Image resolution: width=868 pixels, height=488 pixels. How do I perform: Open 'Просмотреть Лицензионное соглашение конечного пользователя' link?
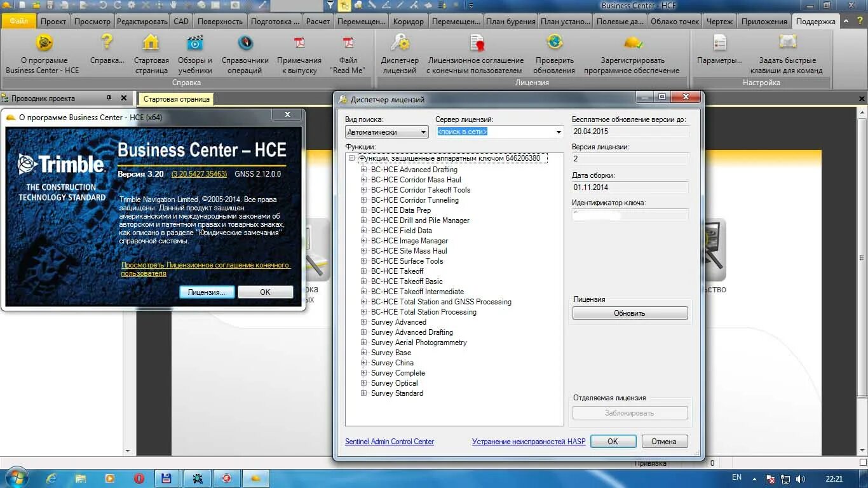[x=205, y=269]
